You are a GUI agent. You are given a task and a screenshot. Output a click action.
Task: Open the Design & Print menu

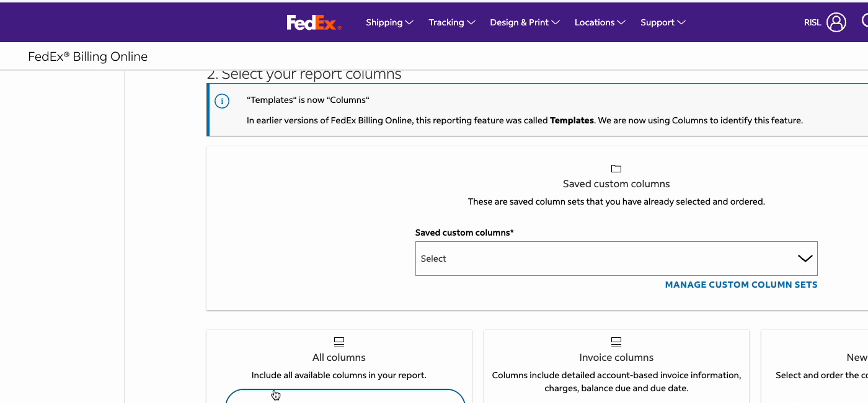click(x=525, y=22)
